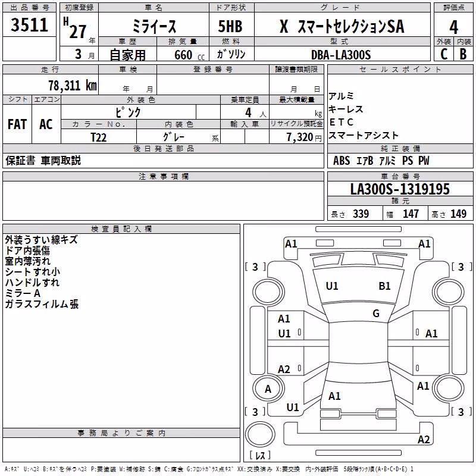
Task: Click the sales point アルミ
Action: [x=341, y=96]
